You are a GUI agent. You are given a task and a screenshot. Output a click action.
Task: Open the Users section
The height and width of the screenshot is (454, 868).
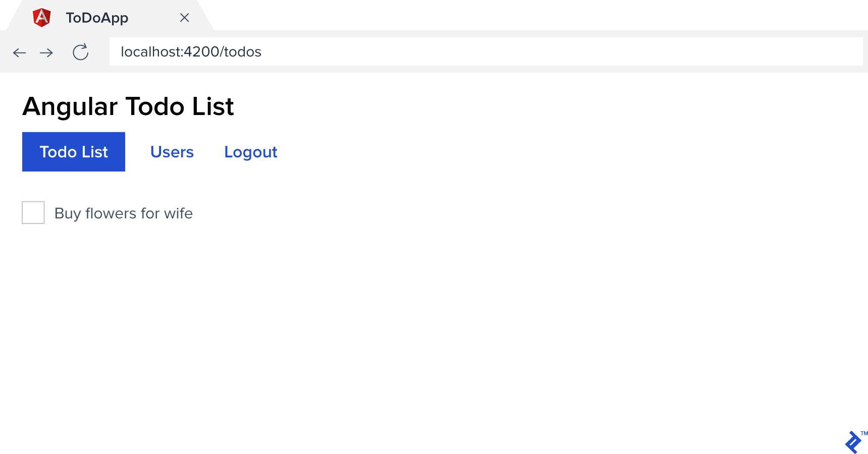(172, 151)
